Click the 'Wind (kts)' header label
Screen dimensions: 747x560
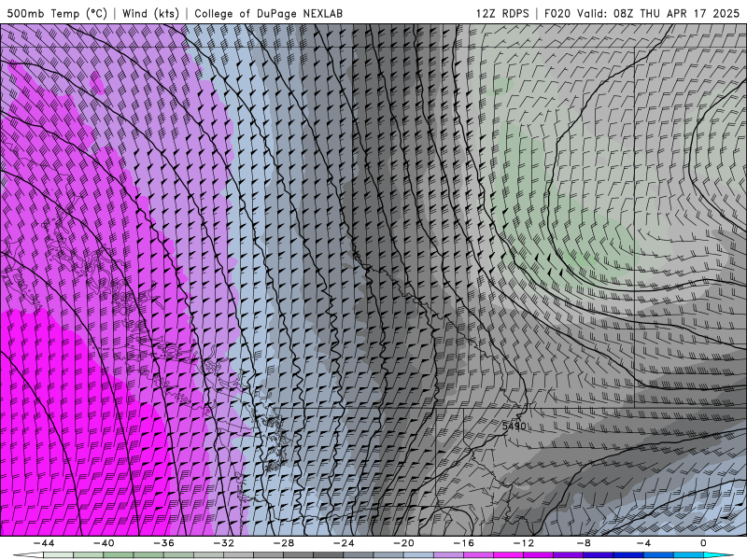pos(150,13)
